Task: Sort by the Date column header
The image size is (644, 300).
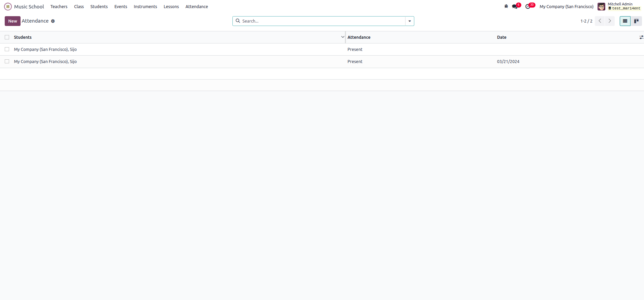Action: (502, 37)
